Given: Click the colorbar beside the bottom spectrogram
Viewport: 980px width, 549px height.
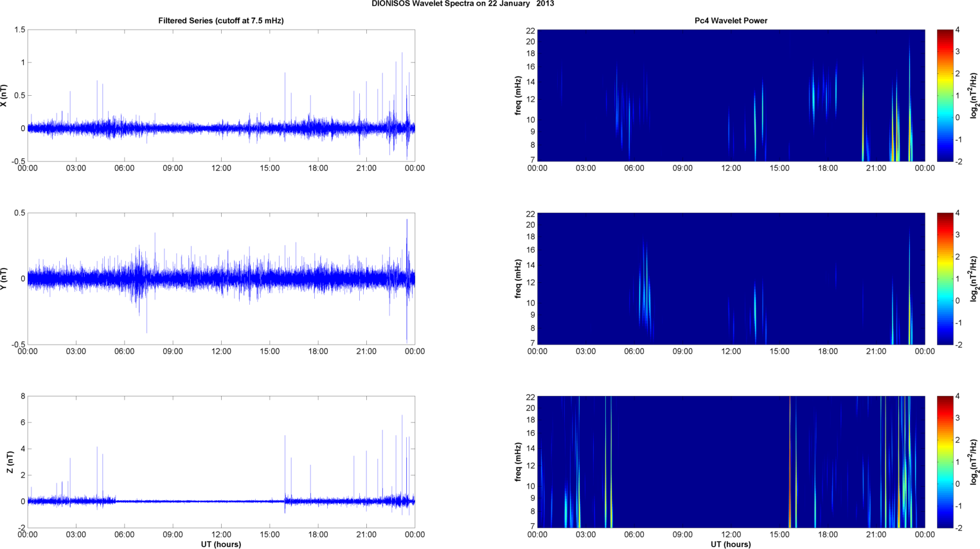Looking at the screenshot, I should click(x=945, y=462).
